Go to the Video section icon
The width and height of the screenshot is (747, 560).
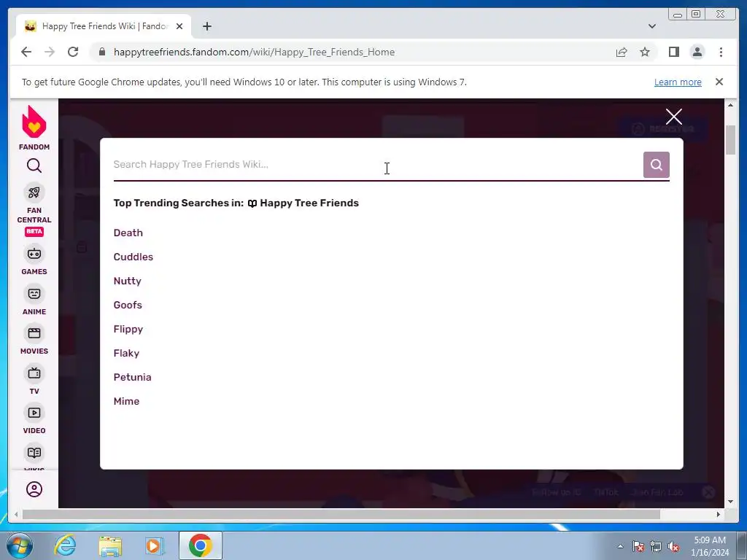34,413
